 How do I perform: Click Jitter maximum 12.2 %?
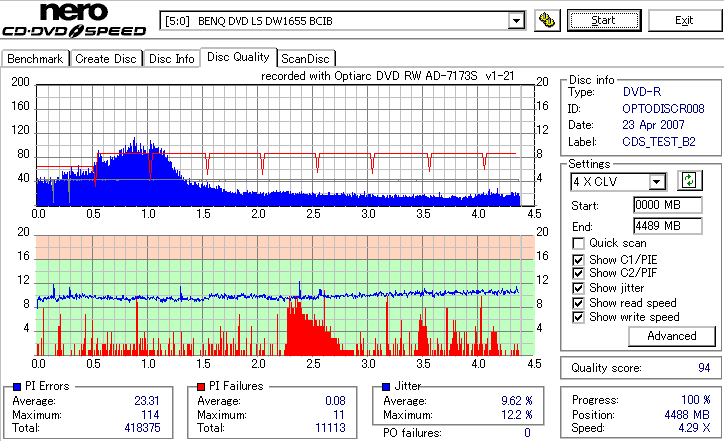pyautogui.click(x=517, y=415)
